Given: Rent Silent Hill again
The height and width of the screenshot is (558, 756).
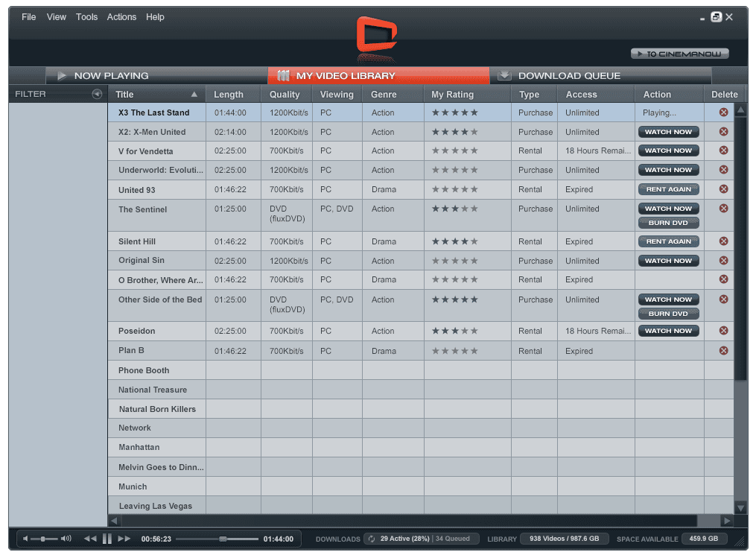Looking at the screenshot, I should [x=668, y=241].
